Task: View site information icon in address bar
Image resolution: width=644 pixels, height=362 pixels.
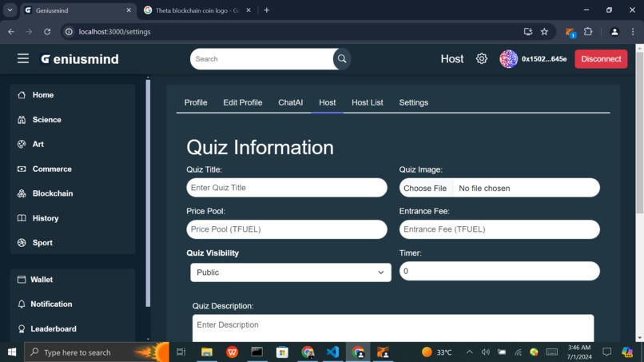Action: [x=69, y=32]
